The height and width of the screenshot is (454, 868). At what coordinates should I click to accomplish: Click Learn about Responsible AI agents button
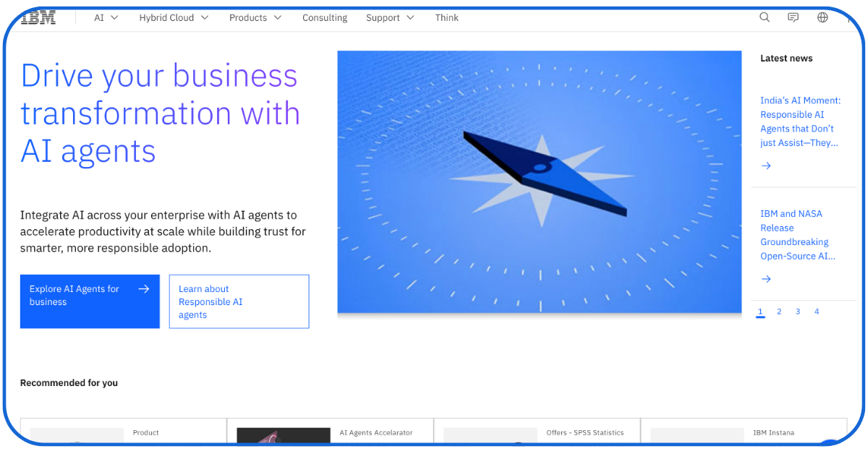click(x=239, y=301)
